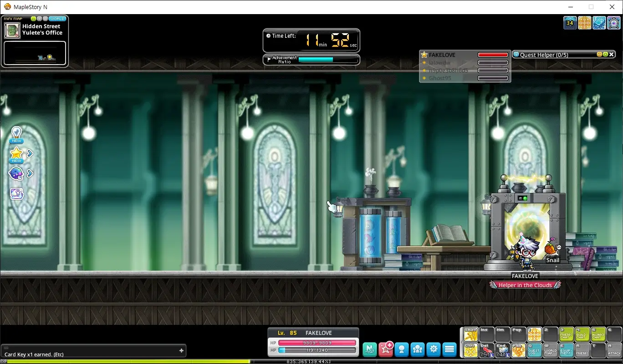
Task: Open the Alliance Chat quickslot (key 5)
Action: point(598,334)
